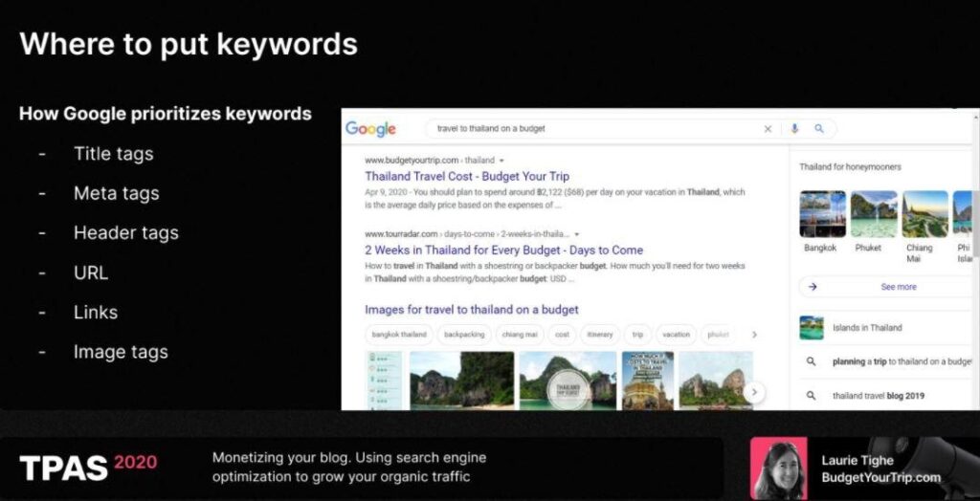Image resolution: width=980 pixels, height=501 pixels.
Task: Click the magnifier icon beside 'planning a trip'
Action: 811,361
